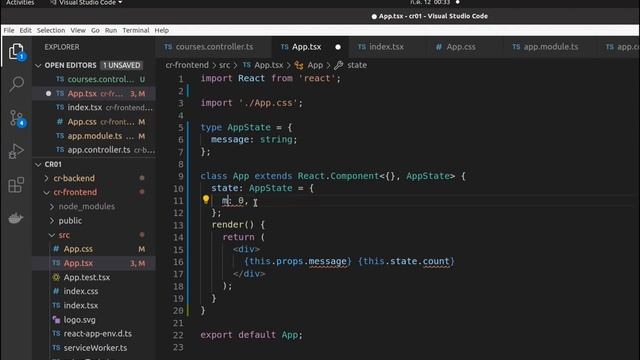Open the Edit menu

coord(25,30)
